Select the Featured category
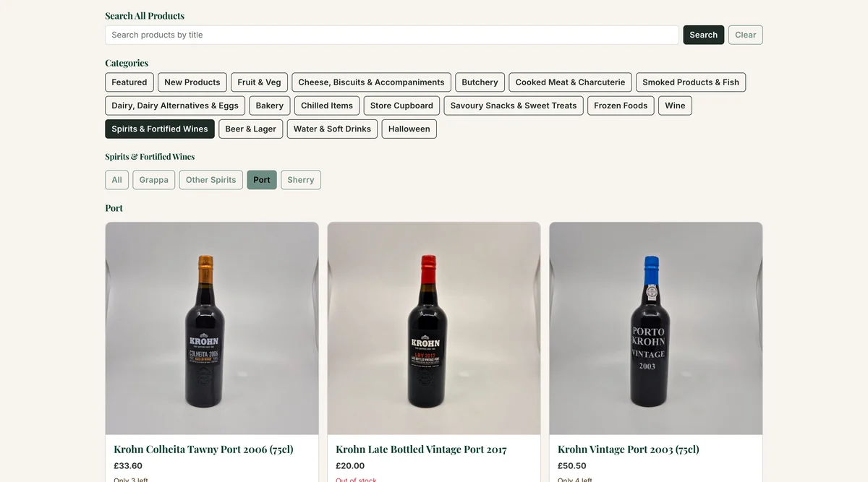868x482 pixels. tap(129, 82)
